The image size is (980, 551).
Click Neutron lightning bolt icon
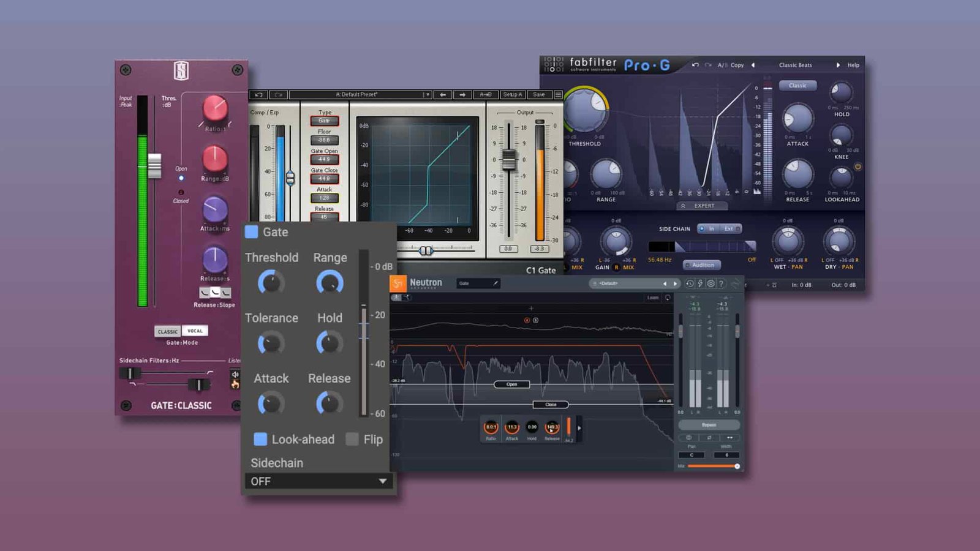pos(700,283)
